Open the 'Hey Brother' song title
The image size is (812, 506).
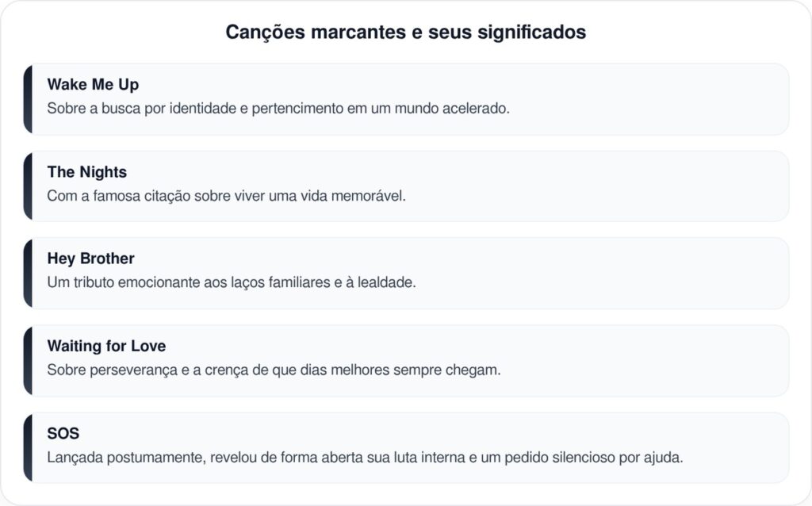point(90,259)
